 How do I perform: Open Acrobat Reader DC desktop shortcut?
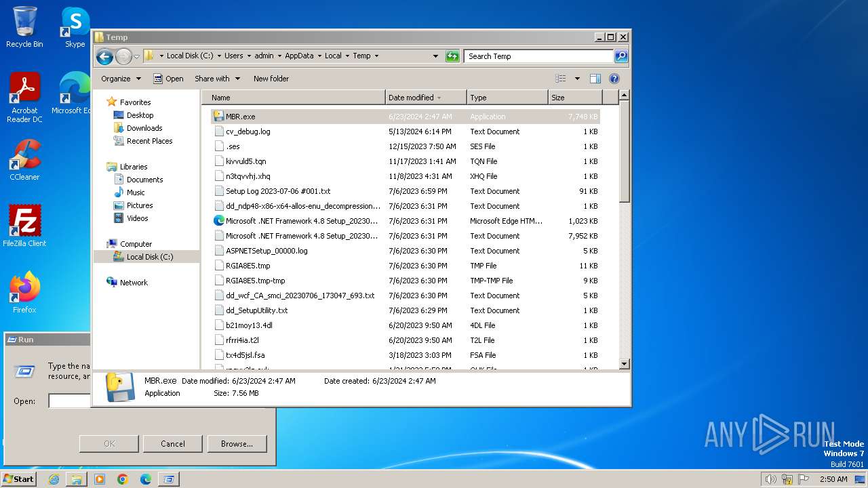tap(24, 98)
